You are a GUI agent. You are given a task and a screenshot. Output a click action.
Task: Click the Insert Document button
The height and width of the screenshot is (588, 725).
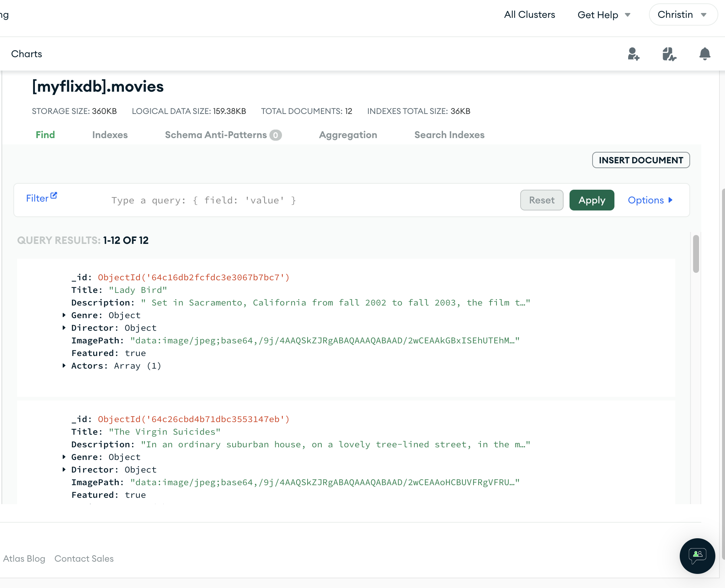[x=641, y=160]
